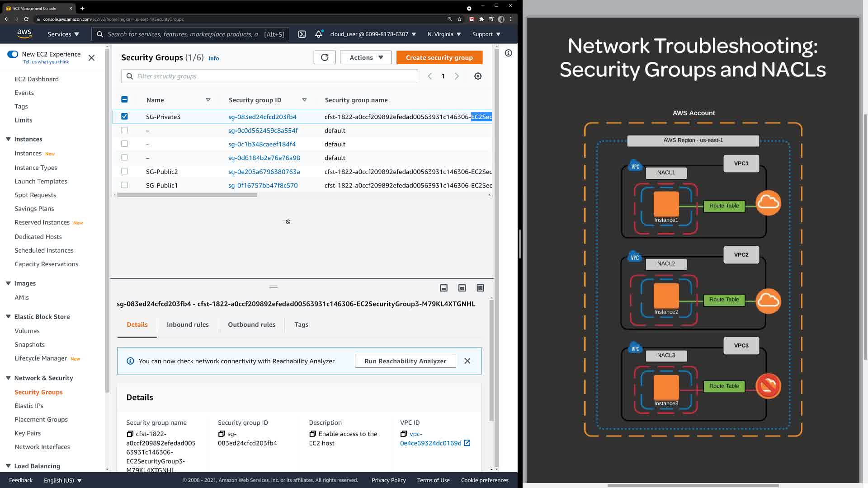This screenshot has width=868, height=488.
Task: Click Create security group button
Action: pyautogui.click(x=439, y=57)
